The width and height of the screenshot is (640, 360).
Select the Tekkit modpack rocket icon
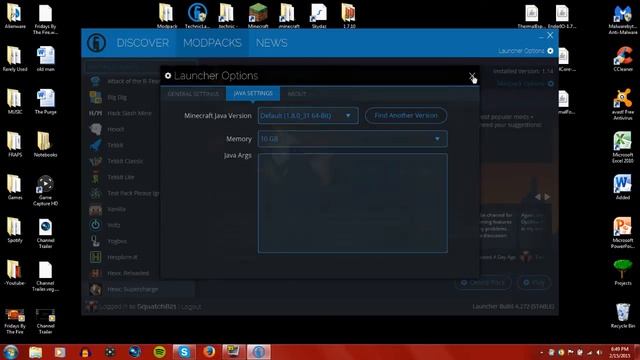[96, 145]
